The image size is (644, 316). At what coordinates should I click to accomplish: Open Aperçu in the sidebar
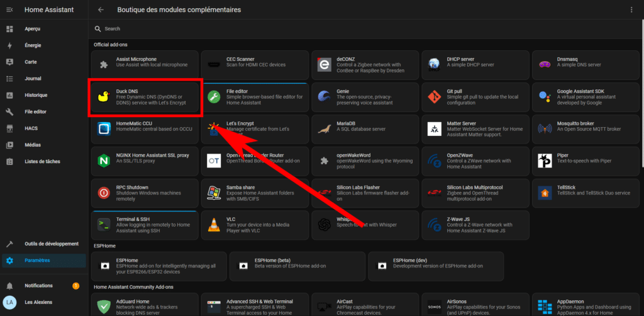pyautogui.click(x=44, y=29)
